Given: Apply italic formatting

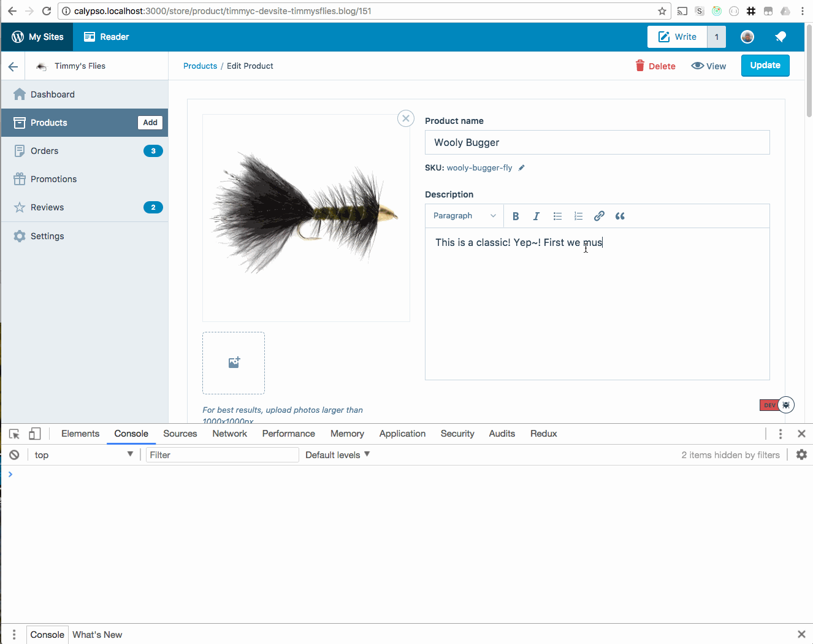Looking at the screenshot, I should pyautogui.click(x=536, y=216).
